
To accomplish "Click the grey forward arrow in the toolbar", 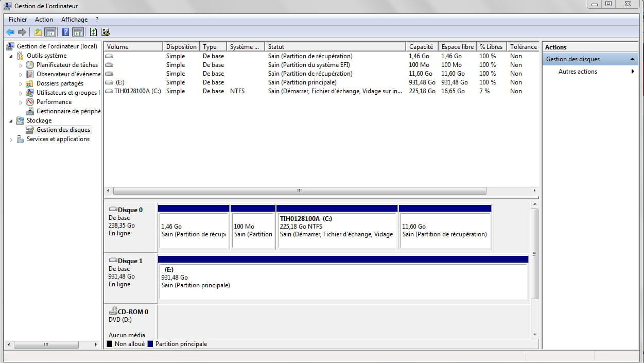I will pos(22,32).
